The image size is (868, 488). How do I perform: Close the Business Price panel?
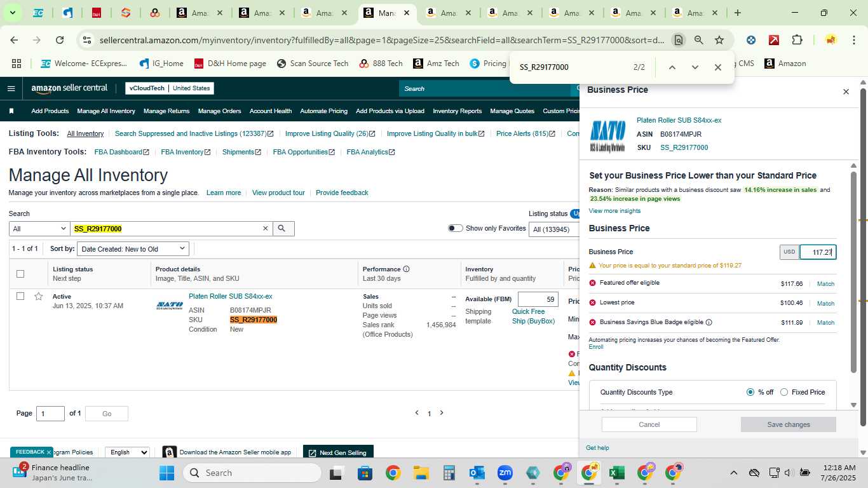(x=846, y=91)
